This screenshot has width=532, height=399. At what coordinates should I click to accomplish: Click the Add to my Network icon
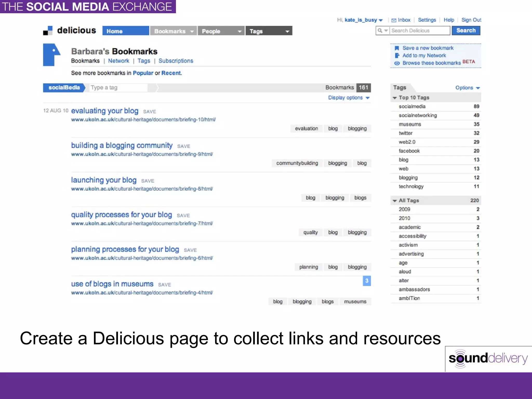(397, 55)
